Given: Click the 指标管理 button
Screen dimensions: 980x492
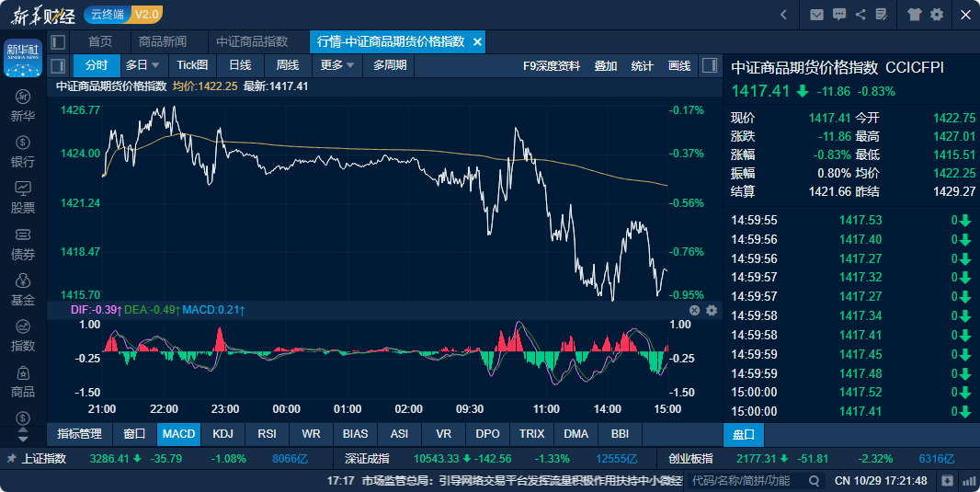Looking at the screenshot, I should (79, 433).
